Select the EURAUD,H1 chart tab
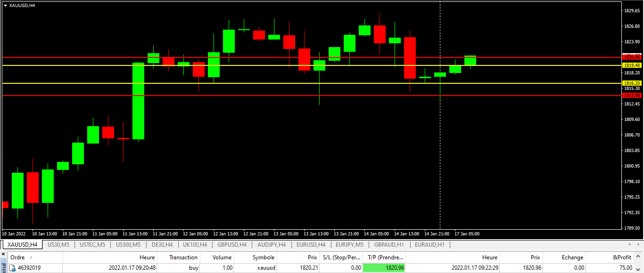Image resolution: width=644 pixels, height=273 pixels. click(429, 245)
